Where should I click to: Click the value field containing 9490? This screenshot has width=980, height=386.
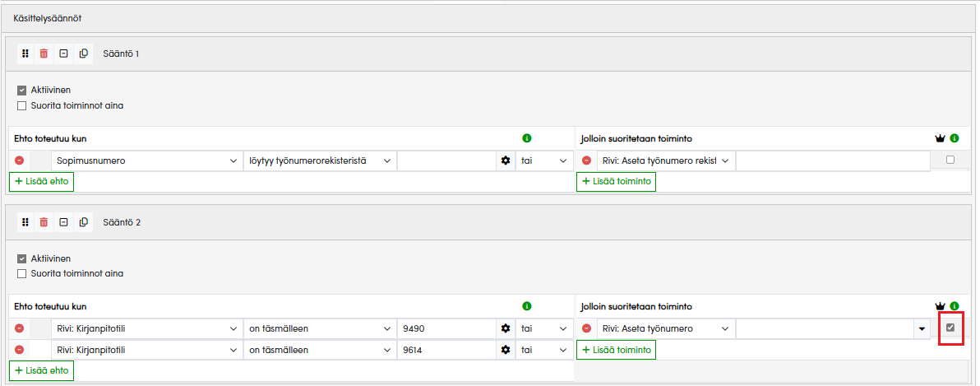click(x=446, y=328)
